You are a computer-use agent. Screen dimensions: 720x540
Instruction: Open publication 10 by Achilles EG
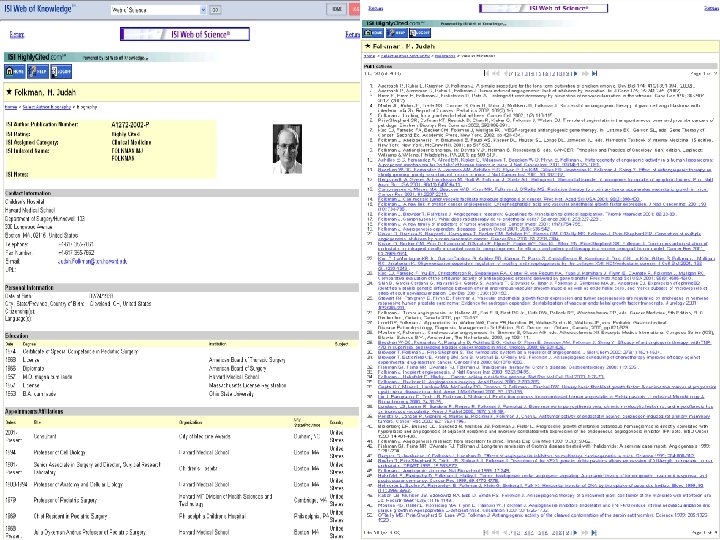point(545,162)
